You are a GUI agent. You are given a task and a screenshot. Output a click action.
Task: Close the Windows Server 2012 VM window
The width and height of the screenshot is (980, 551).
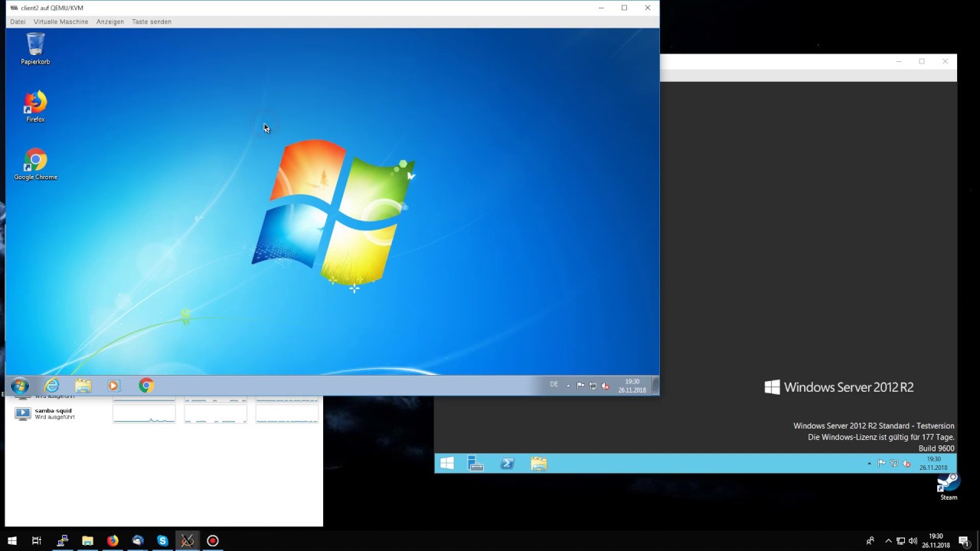pyautogui.click(x=946, y=61)
